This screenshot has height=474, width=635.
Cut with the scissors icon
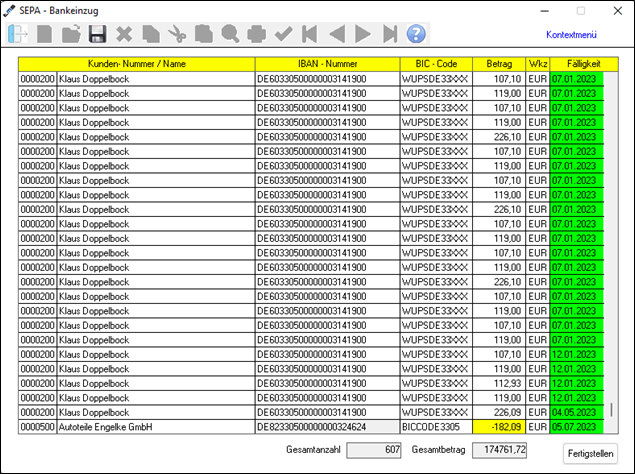(177, 34)
